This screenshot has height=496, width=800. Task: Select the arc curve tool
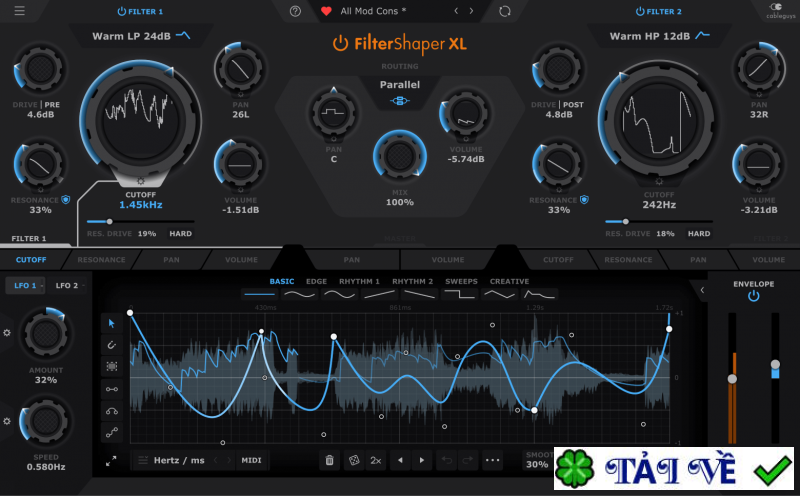point(112,411)
